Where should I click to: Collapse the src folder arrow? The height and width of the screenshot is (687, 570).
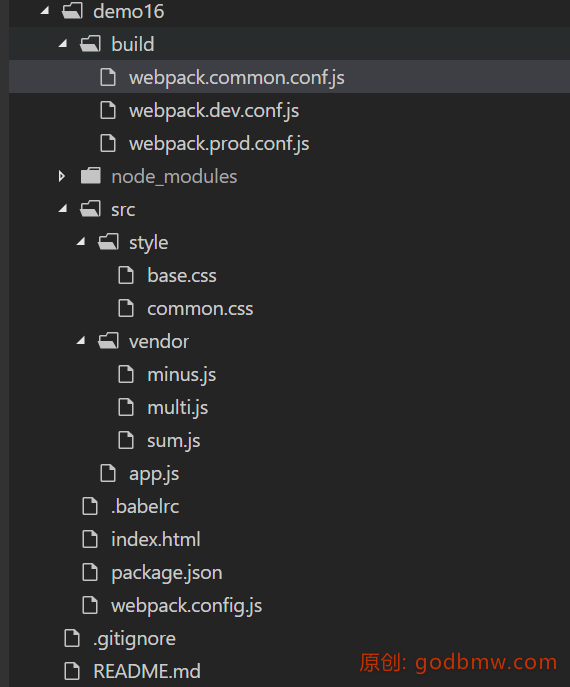click(x=63, y=209)
